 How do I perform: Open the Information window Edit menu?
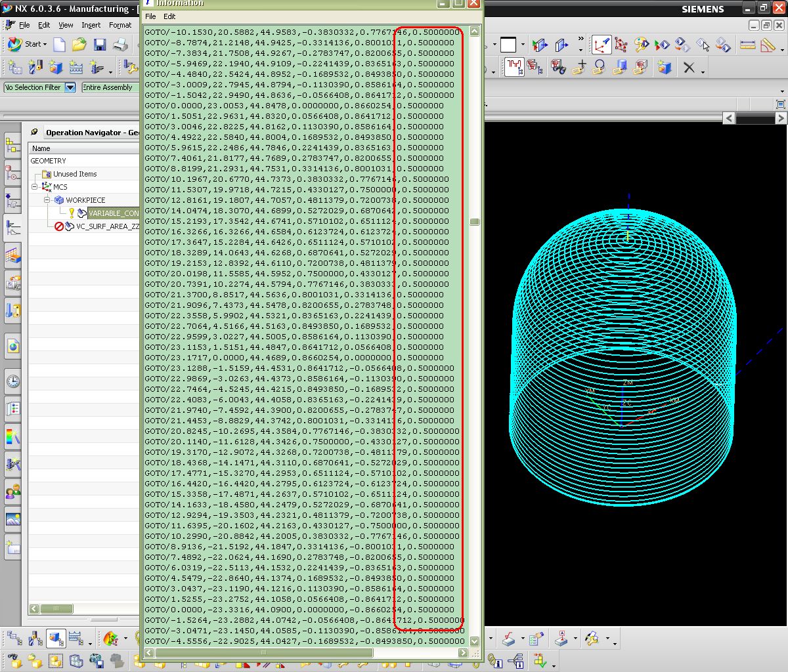(169, 16)
